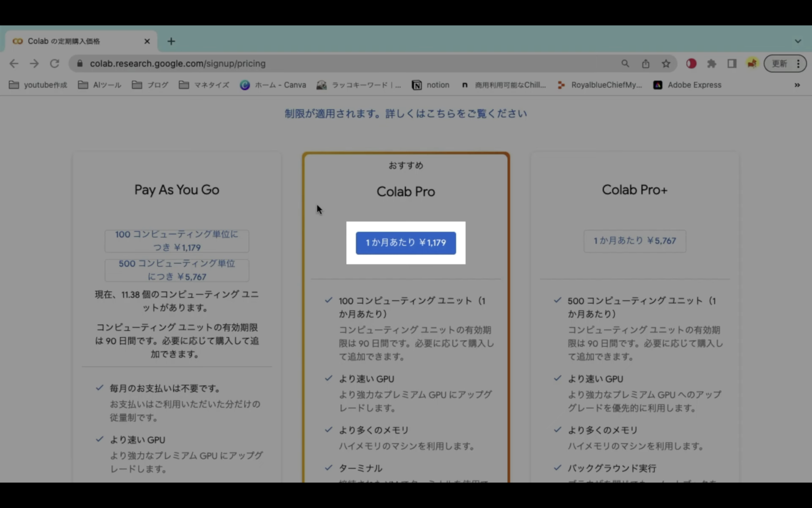Click the 1か月あたり ¥1,179 Colab Pro button
The height and width of the screenshot is (508, 812).
coord(406,242)
